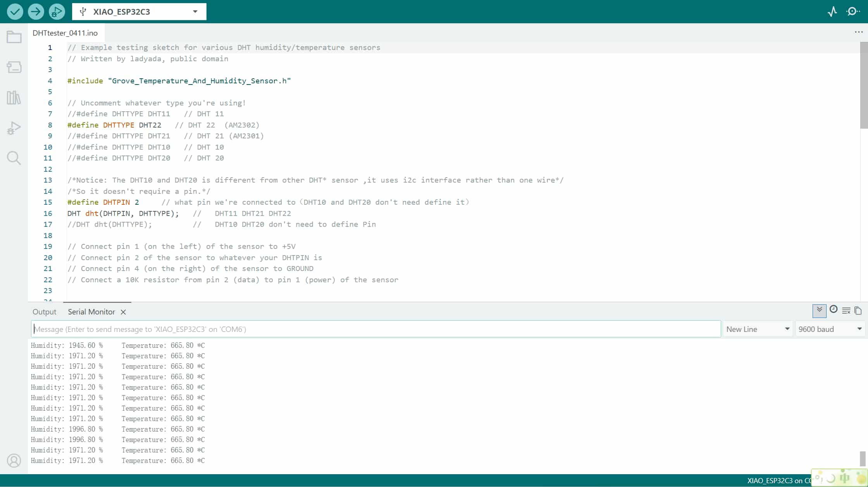Click the editor vertical scrollbar thumb

(864, 85)
